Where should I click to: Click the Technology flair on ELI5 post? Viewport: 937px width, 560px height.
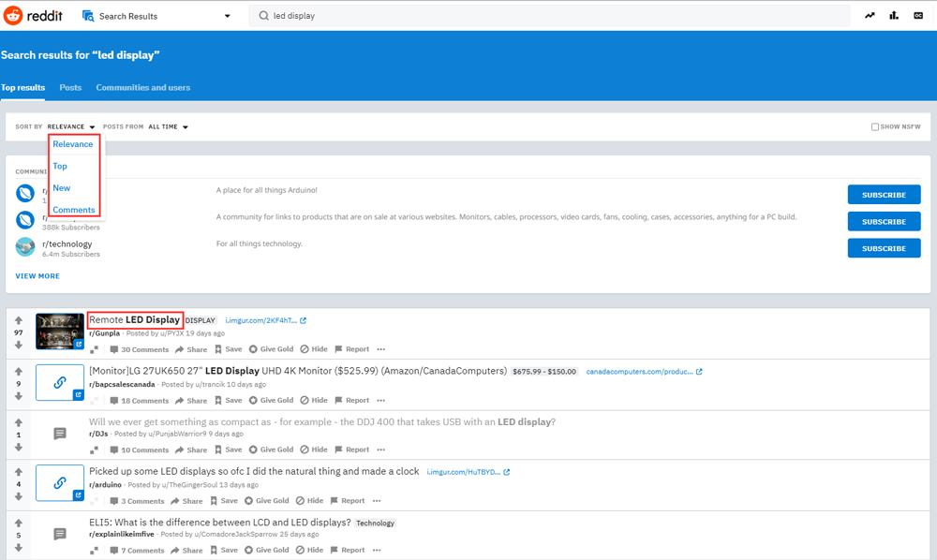click(x=376, y=523)
